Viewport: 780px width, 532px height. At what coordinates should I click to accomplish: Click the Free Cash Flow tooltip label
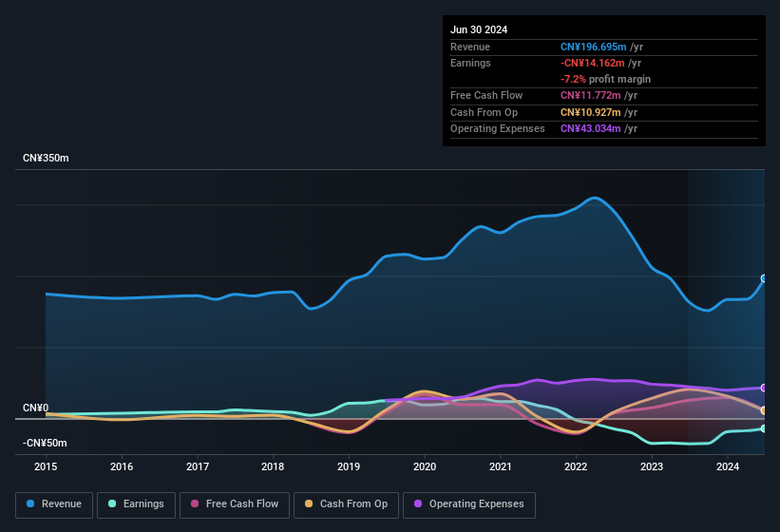tap(486, 95)
